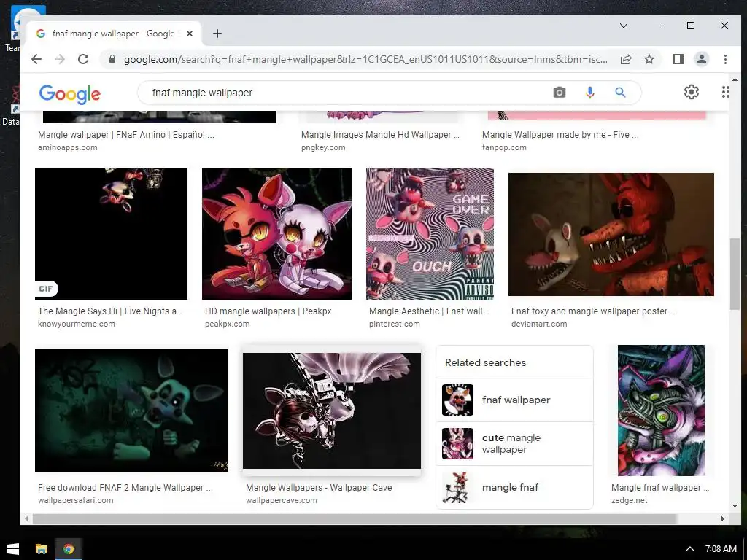Click the horizontal scrollbar left arrow
This screenshot has height=560, width=747.
26,518
